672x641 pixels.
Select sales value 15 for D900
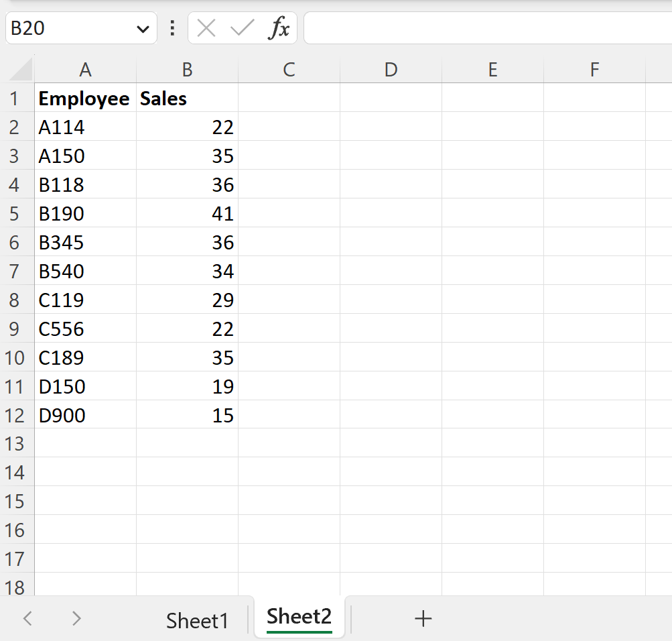point(188,415)
